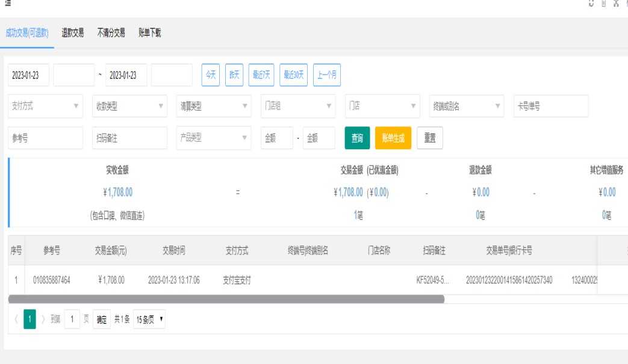Open the 15条/页 page size dropdown
628x364 pixels.
point(149,319)
